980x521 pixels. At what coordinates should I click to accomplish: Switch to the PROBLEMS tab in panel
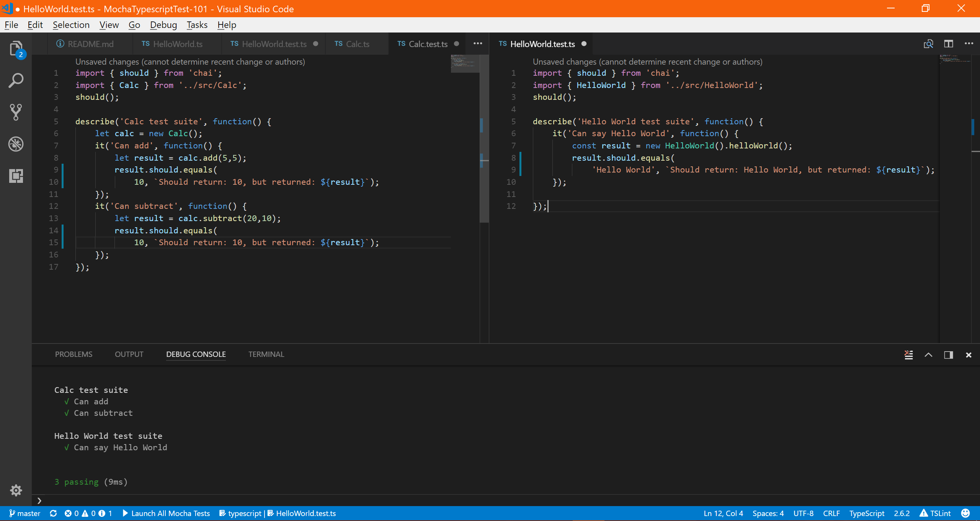click(73, 355)
